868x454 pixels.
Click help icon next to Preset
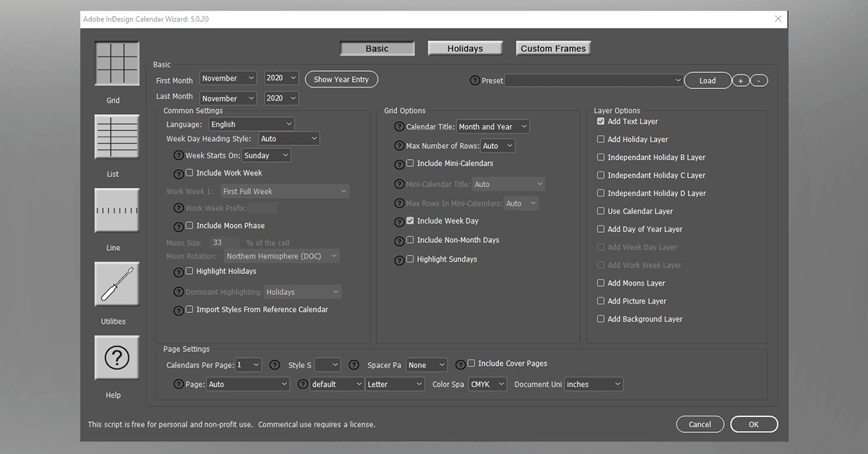(475, 81)
